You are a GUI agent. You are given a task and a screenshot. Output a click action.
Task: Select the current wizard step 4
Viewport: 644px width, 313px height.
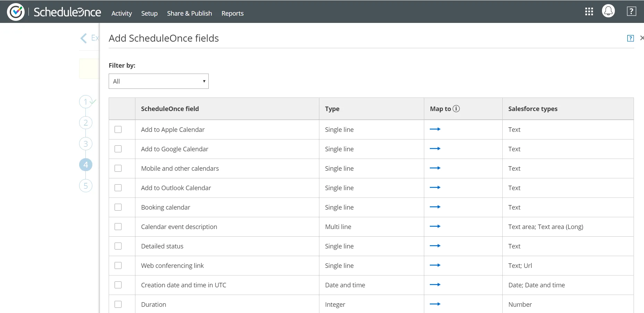(86, 165)
